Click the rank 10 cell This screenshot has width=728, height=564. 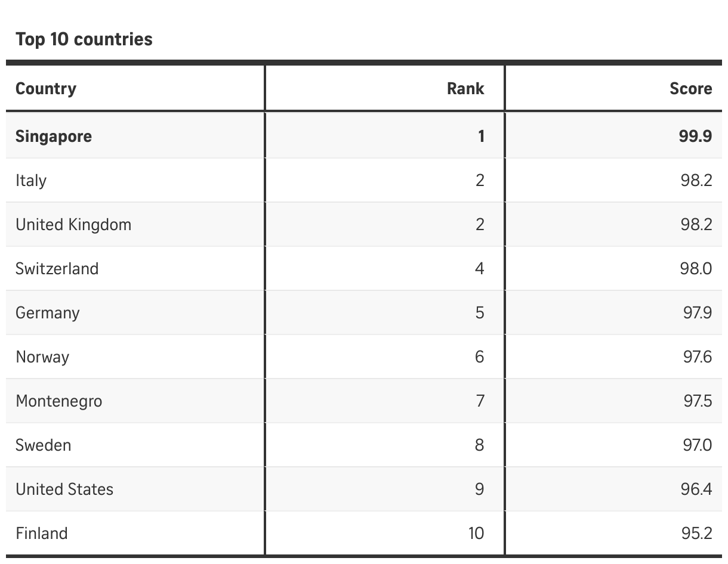(476, 533)
